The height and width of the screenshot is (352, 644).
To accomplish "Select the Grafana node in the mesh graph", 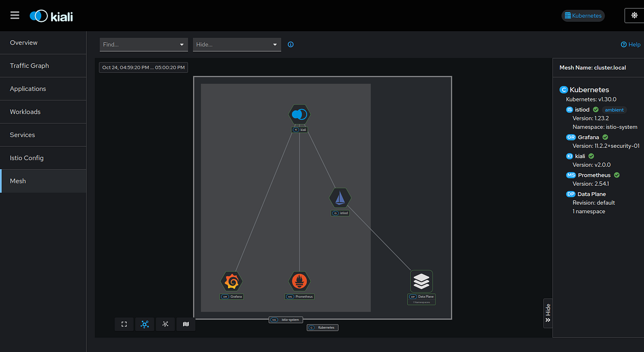I will point(231,281).
